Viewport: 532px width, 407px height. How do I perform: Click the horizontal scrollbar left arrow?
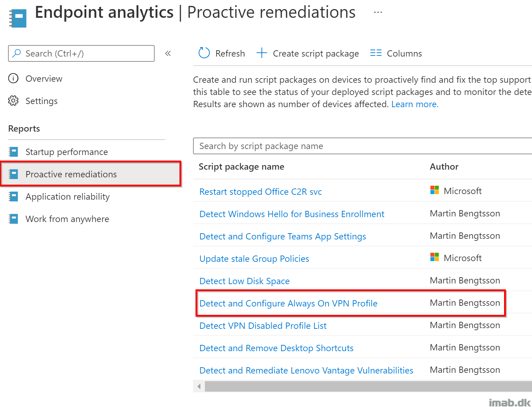pyautogui.click(x=199, y=386)
